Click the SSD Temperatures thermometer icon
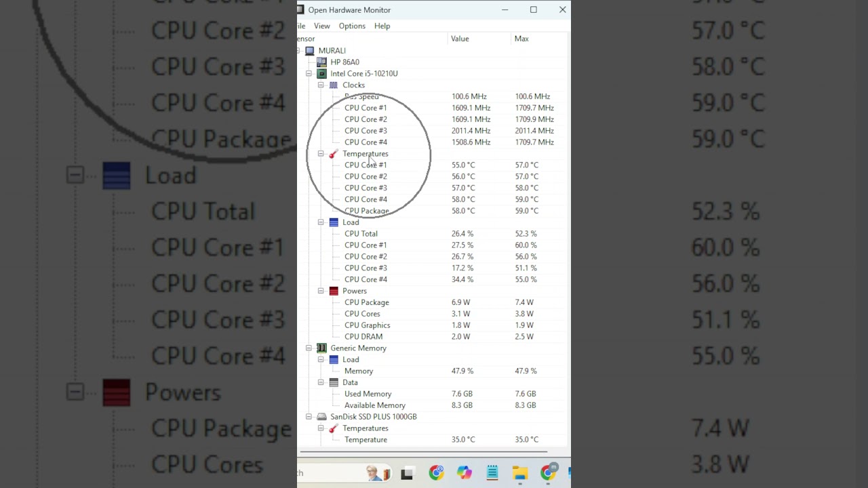 334,428
